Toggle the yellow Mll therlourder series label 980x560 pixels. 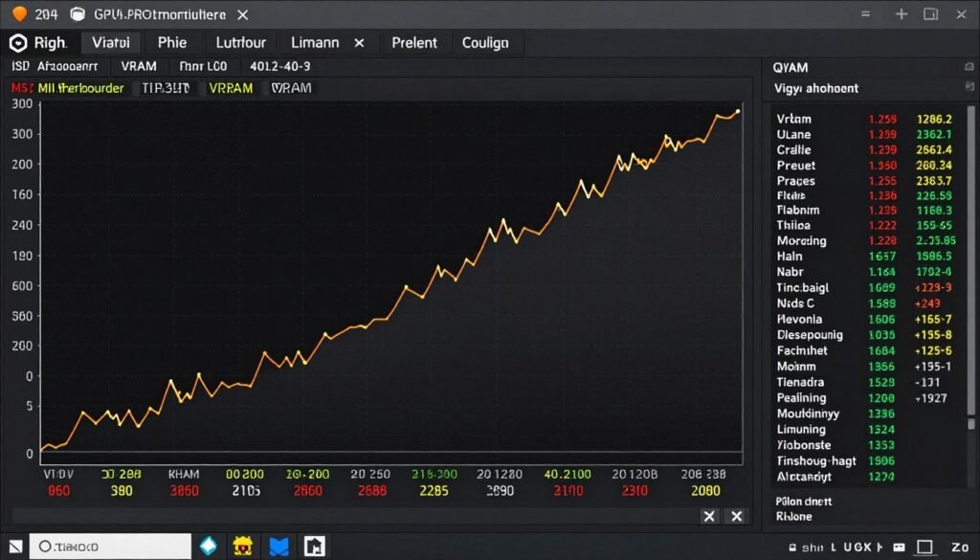[x=80, y=88]
